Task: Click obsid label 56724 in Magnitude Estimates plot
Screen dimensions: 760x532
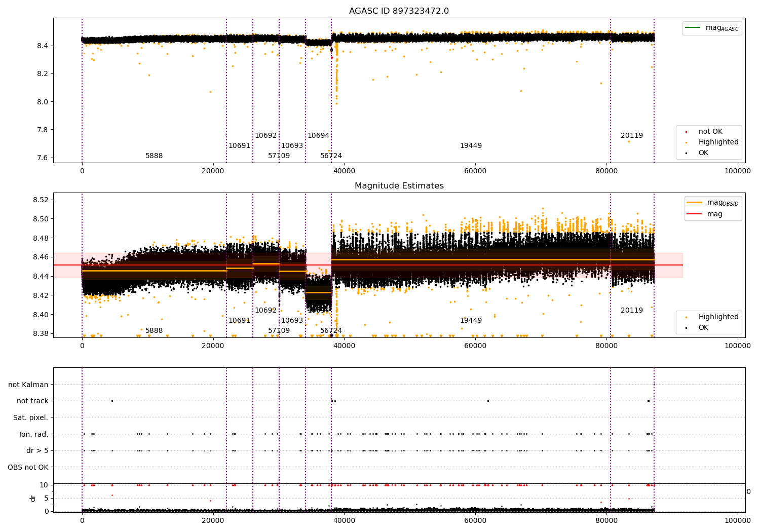Action: click(331, 331)
